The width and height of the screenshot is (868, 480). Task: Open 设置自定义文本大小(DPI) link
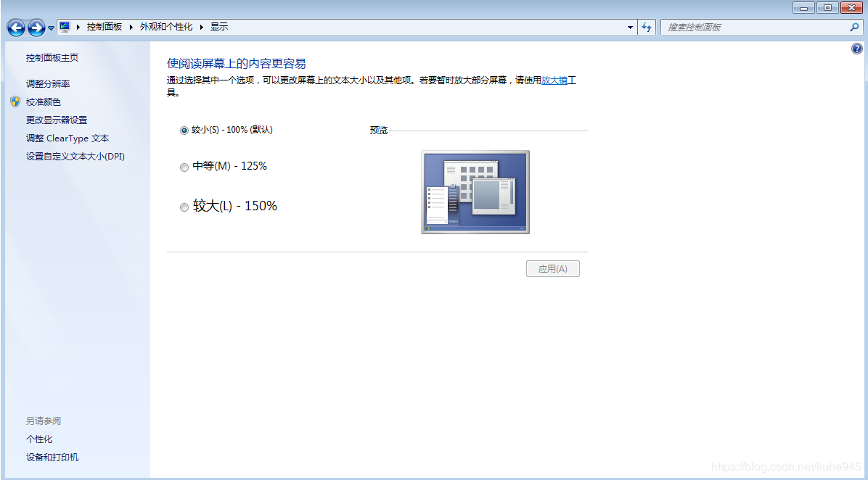click(75, 157)
